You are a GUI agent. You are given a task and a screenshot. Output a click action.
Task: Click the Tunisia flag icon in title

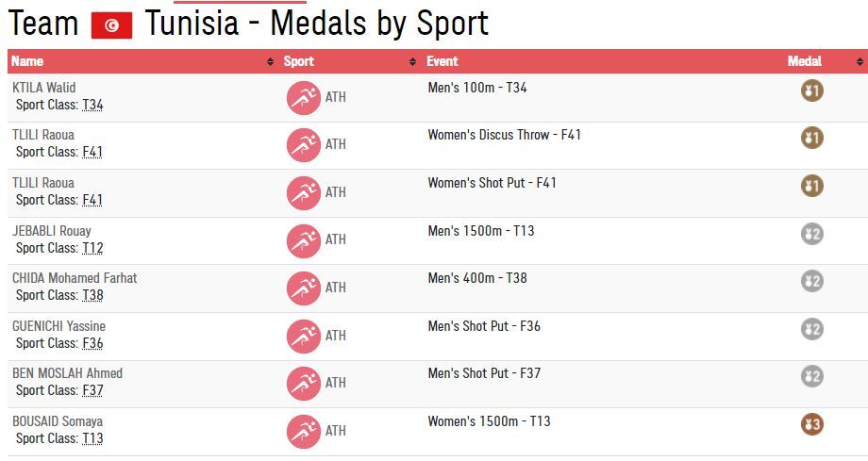click(x=111, y=25)
